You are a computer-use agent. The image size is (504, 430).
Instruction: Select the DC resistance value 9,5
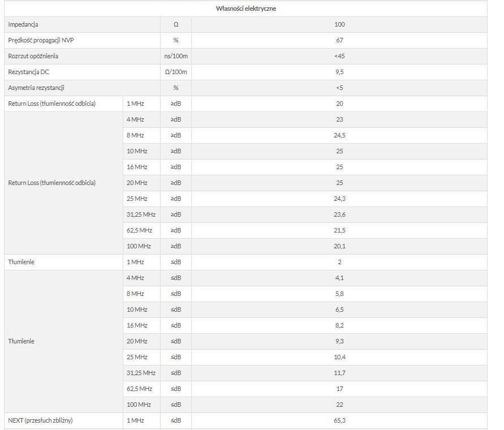[x=339, y=72]
